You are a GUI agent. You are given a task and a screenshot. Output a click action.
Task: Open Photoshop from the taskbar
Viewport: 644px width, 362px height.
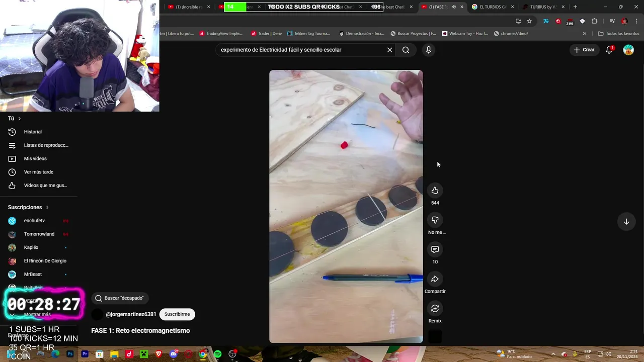(70, 354)
